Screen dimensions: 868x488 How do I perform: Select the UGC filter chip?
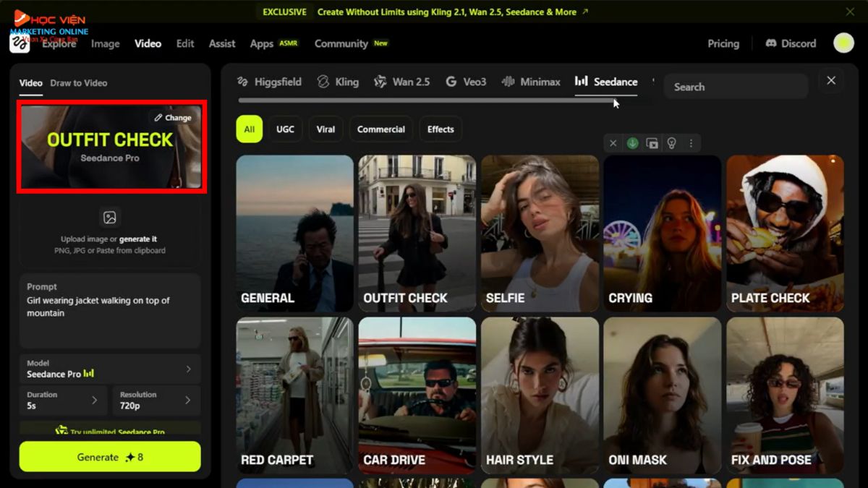pyautogui.click(x=285, y=129)
